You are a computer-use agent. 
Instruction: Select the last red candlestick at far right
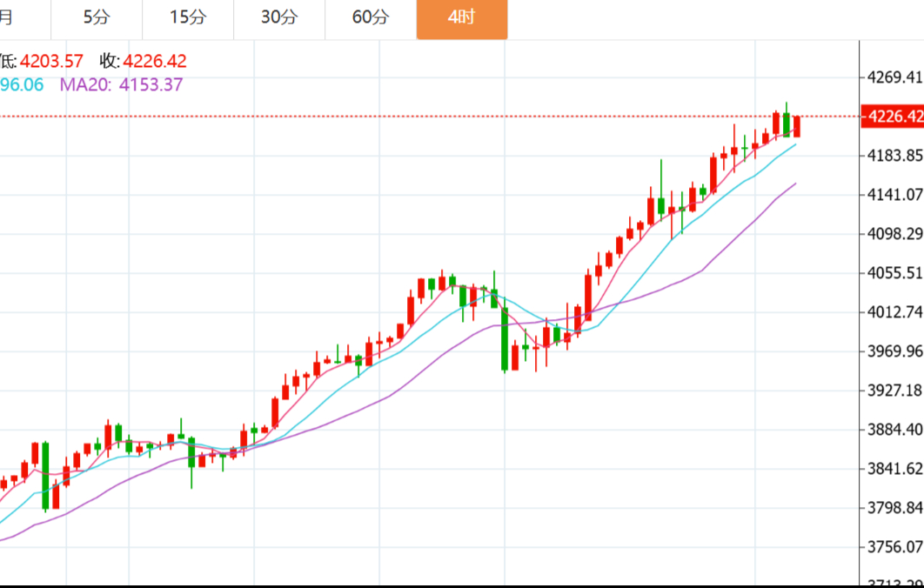[x=797, y=126]
